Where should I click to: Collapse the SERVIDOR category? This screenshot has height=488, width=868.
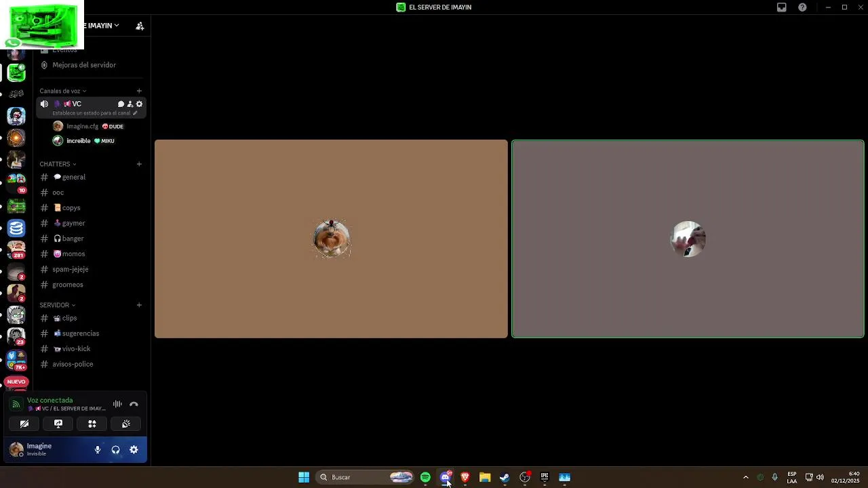point(57,305)
